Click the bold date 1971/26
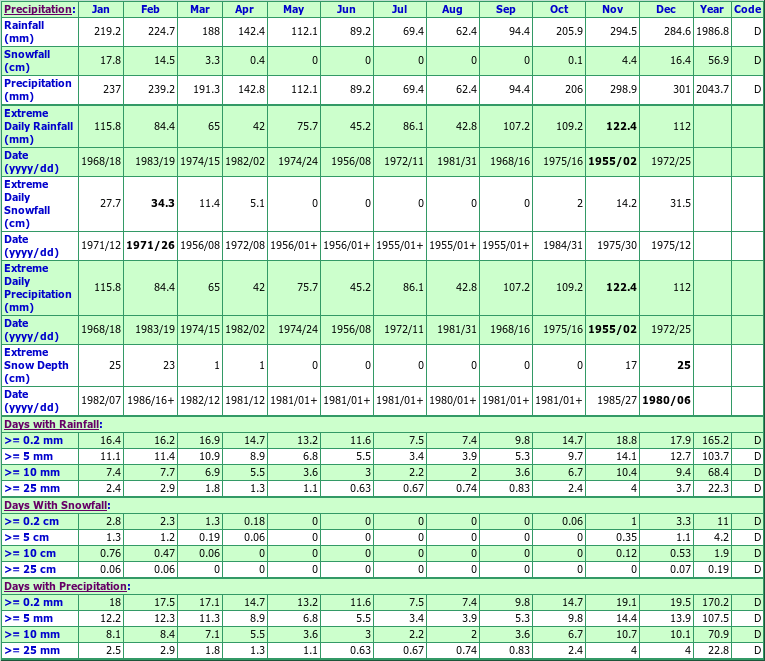 [x=150, y=245]
